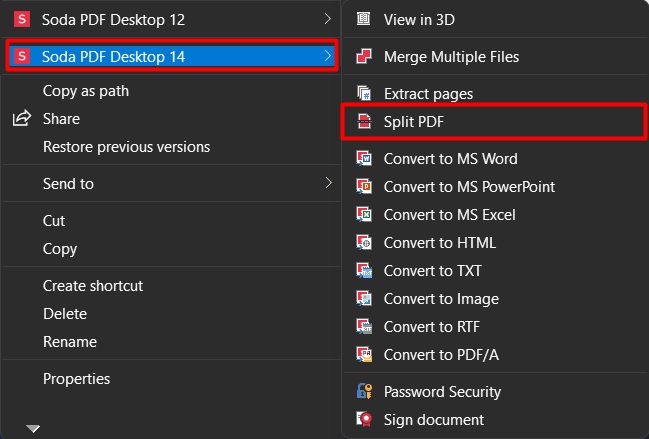Choose Sign document entry text
Image resolution: width=649 pixels, height=439 pixels.
pyautogui.click(x=433, y=420)
